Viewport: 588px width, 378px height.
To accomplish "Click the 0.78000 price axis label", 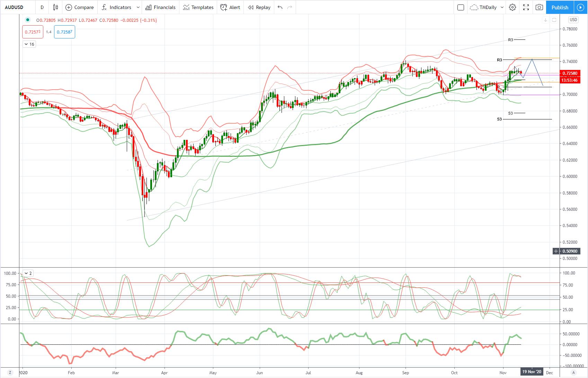I will click(570, 29).
